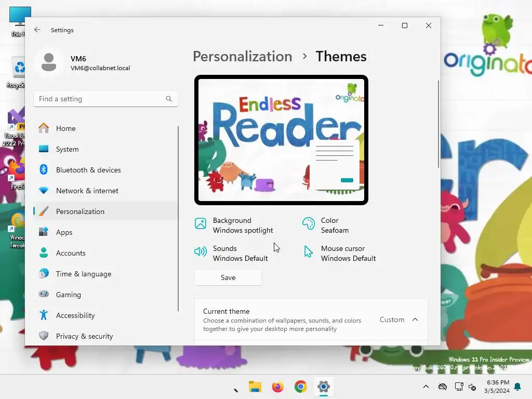Click the Personalization paintbrush icon
The image size is (532, 399).
(x=44, y=211)
